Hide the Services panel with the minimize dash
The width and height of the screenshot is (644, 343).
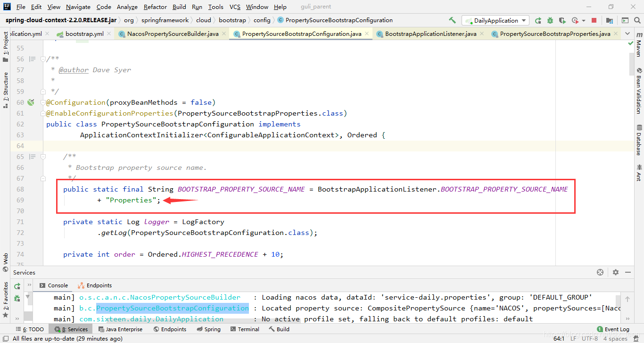coord(628,272)
